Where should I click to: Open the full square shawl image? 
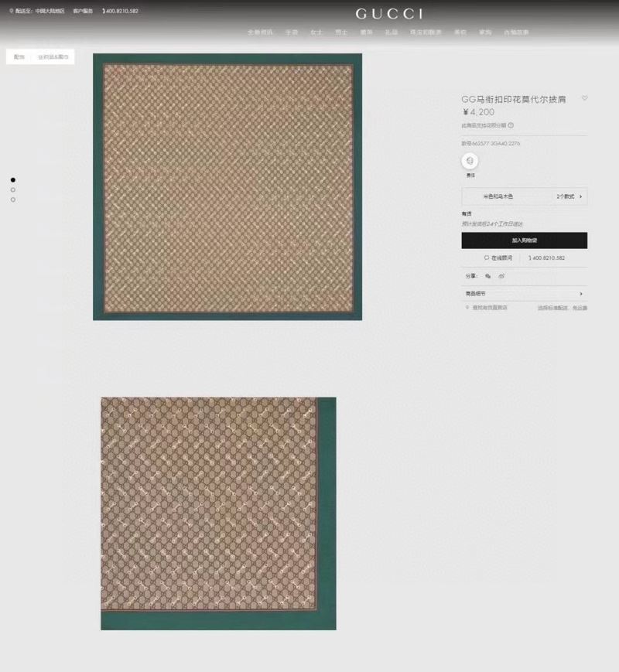click(x=227, y=187)
